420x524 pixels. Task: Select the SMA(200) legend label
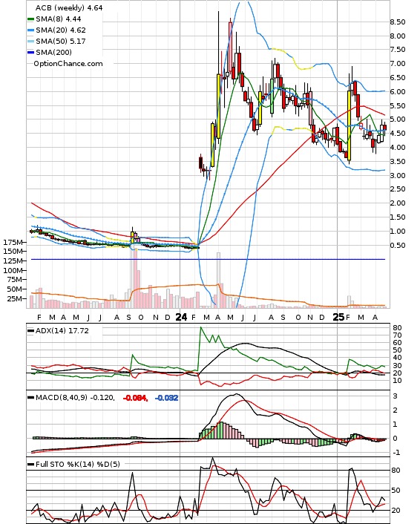(x=53, y=52)
